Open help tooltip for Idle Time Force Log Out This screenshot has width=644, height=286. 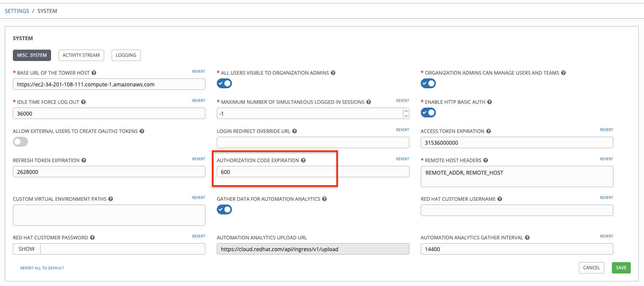(x=83, y=102)
